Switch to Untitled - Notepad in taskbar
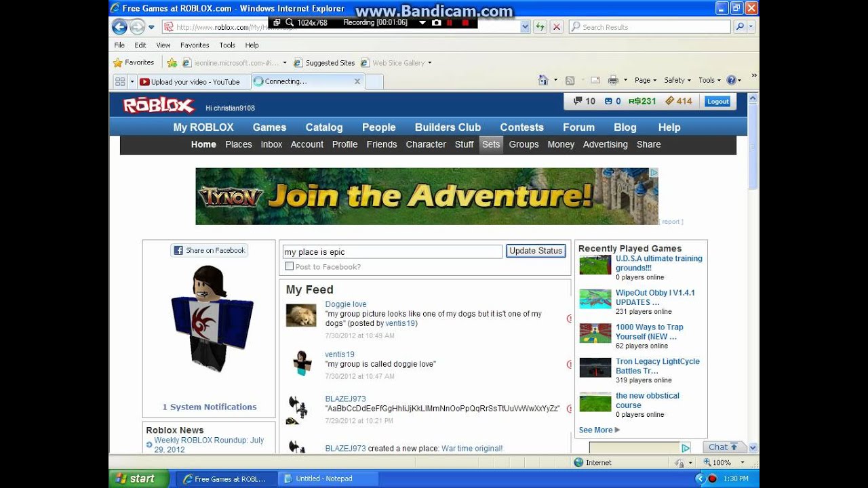 pos(327,479)
